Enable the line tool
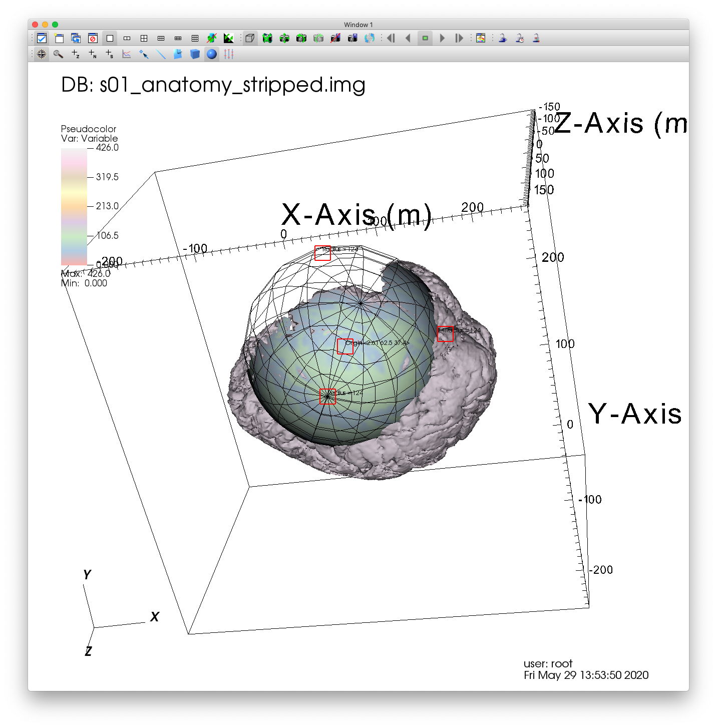The height and width of the screenshot is (728, 717). tap(161, 54)
